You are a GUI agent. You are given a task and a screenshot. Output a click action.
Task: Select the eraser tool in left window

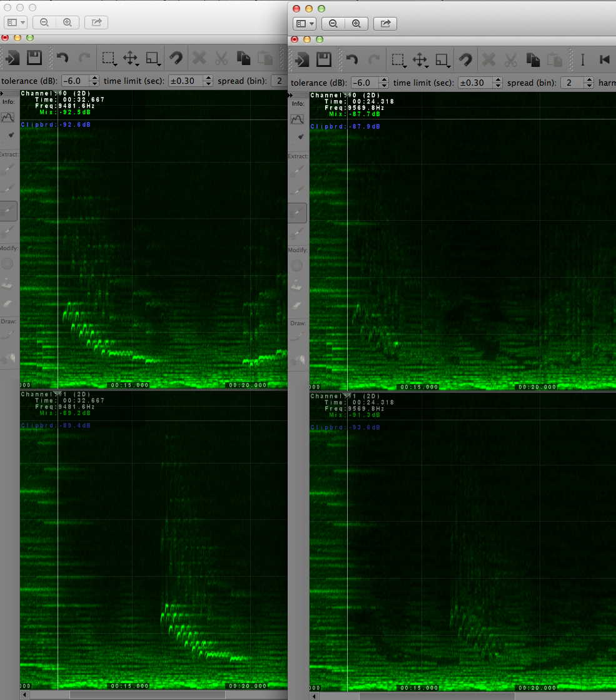point(8,304)
